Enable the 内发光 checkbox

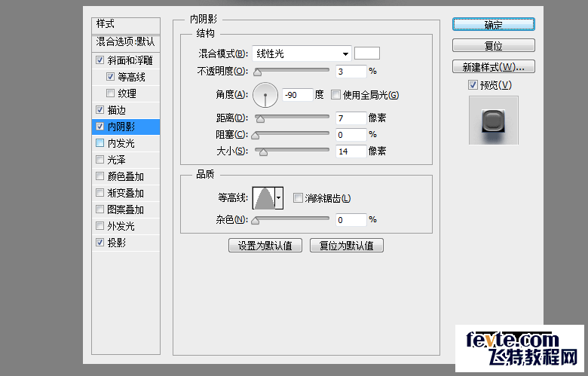[x=100, y=143]
